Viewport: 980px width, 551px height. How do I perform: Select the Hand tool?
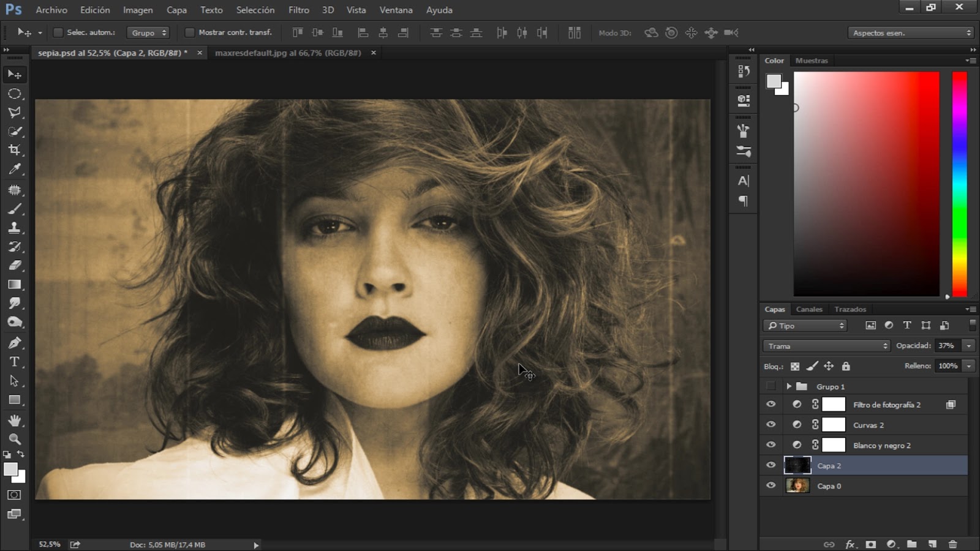(15, 420)
